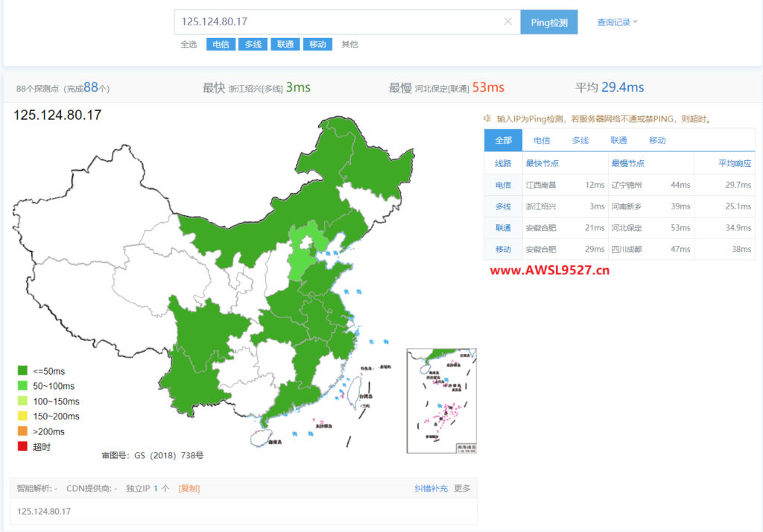Expand the 查询记录 dropdown

617,22
